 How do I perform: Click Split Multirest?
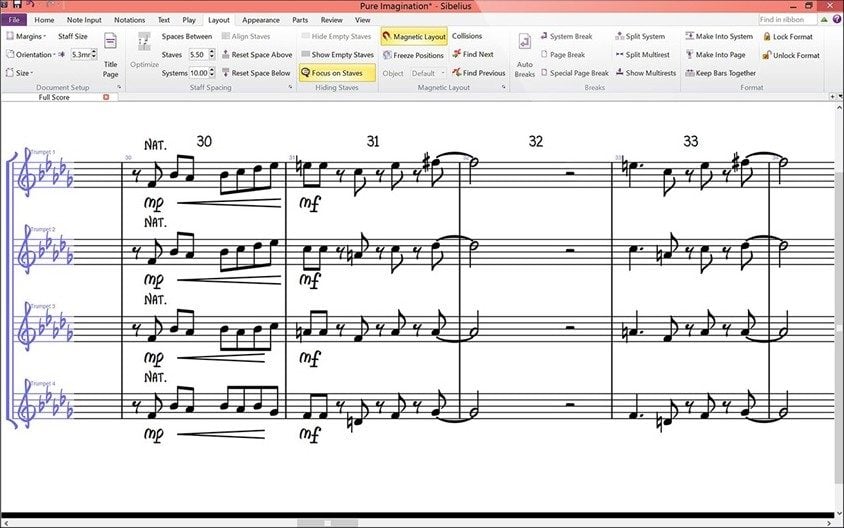[643, 54]
